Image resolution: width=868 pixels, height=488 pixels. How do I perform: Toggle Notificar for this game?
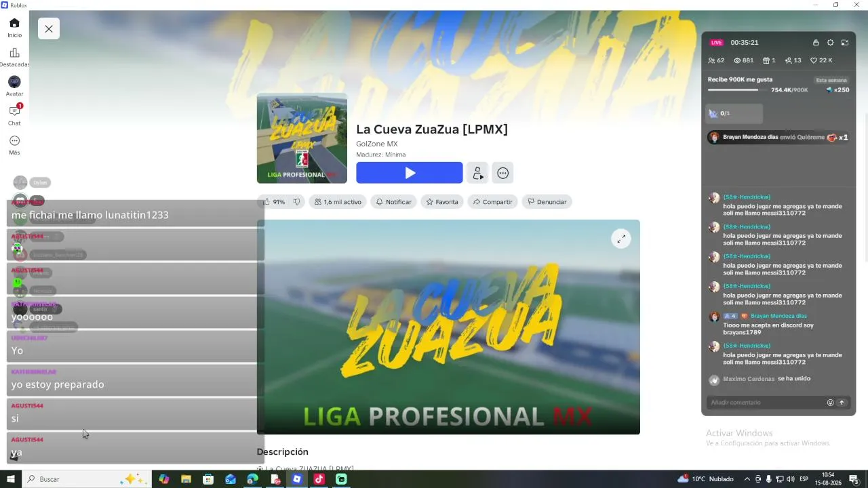click(393, 202)
